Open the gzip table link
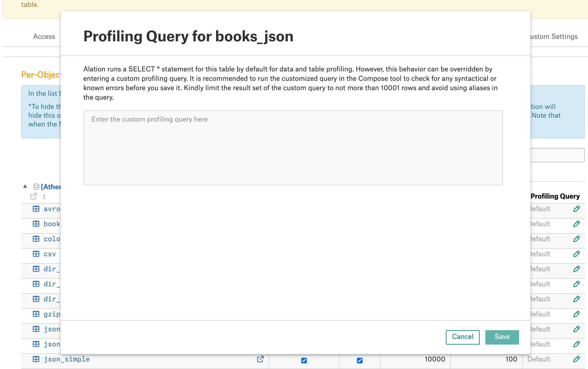Screen dimensions: 588x369 coord(52,314)
